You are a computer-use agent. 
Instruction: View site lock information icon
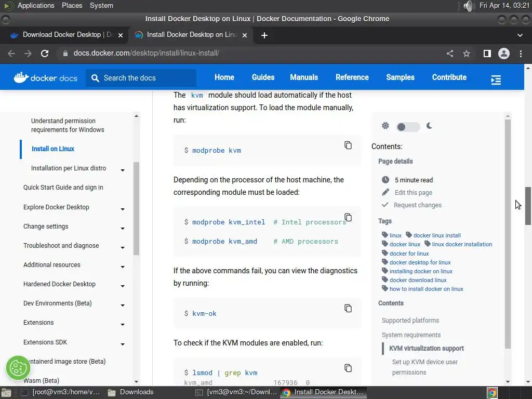pos(65,54)
